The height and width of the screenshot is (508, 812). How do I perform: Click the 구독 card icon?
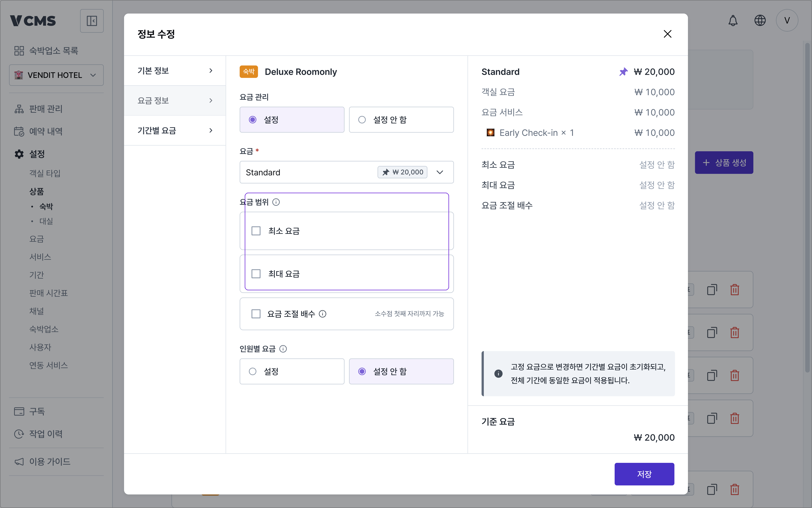coord(19,411)
